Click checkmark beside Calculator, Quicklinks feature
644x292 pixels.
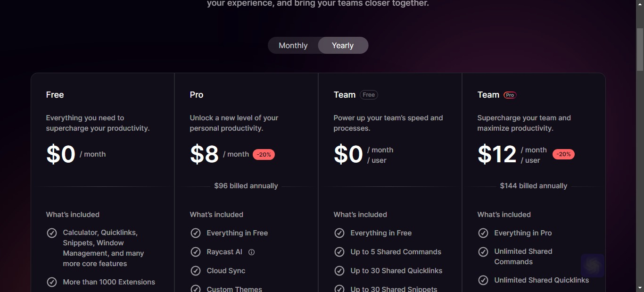point(52,233)
